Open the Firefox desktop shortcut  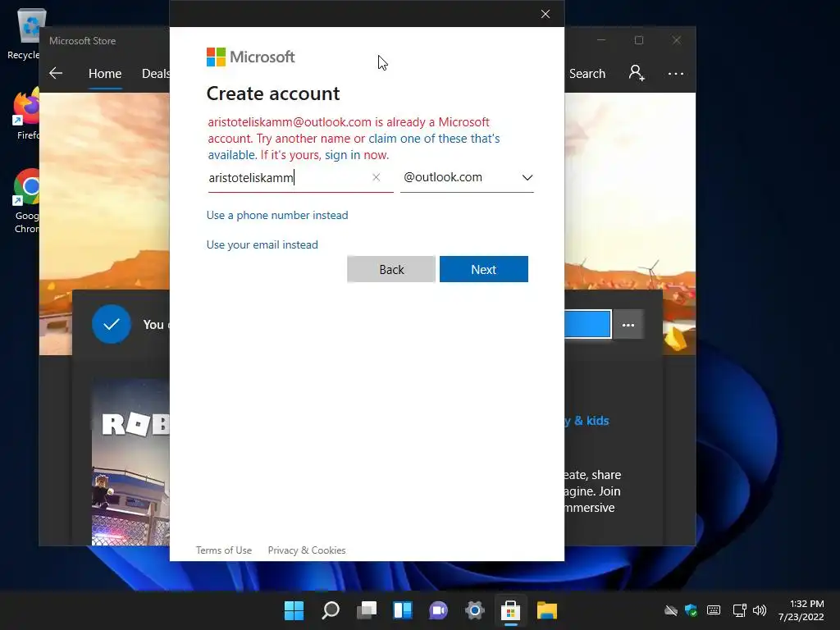coord(27,115)
